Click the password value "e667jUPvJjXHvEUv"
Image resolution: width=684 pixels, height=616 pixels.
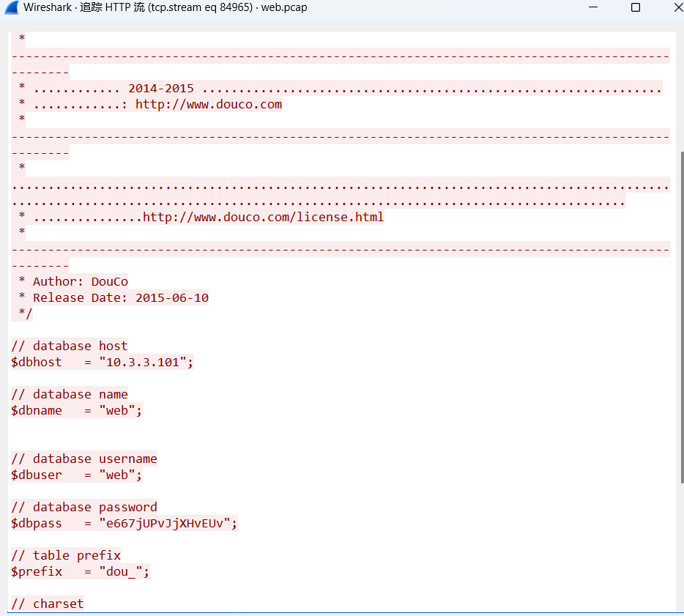point(165,524)
